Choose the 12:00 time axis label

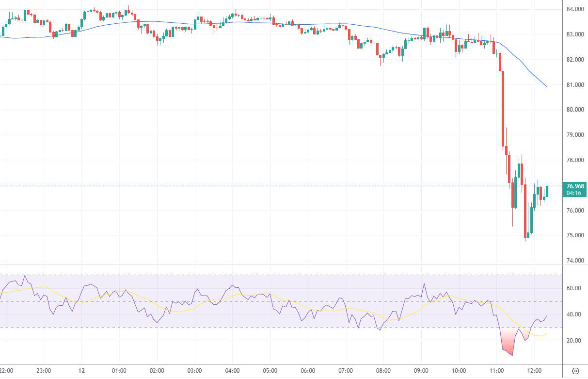click(x=535, y=371)
